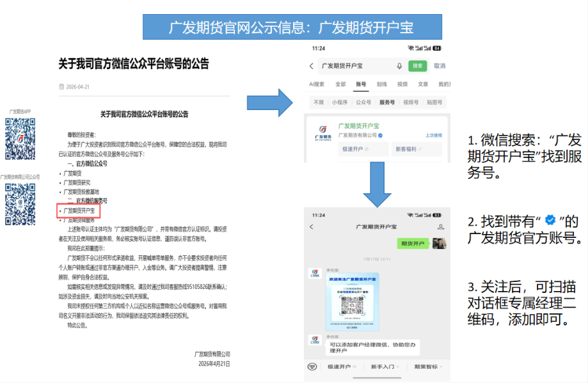Image resolution: width=588 pixels, height=383 pixels.
Task: Open 极速开户 menu in chat bottom bar
Action: (342, 366)
